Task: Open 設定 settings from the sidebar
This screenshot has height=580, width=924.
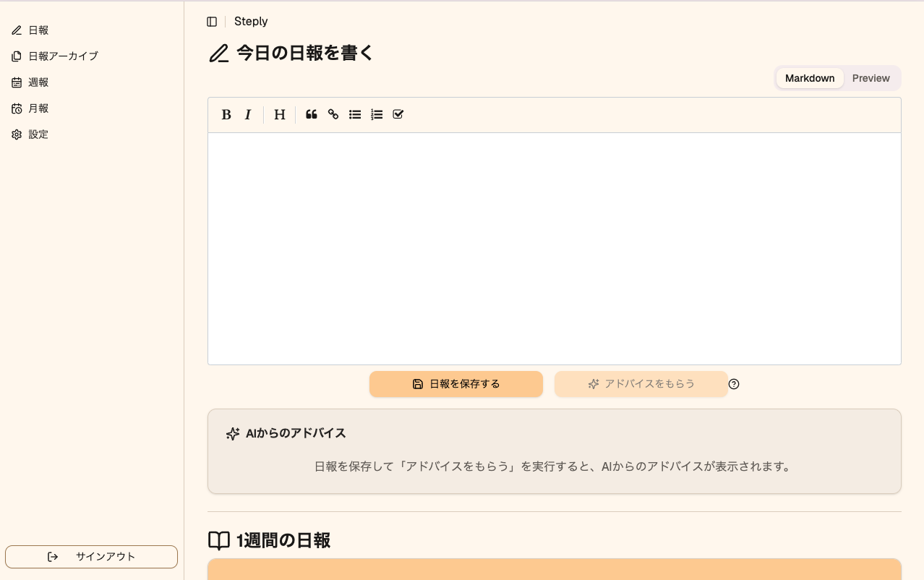Action: pos(38,135)
